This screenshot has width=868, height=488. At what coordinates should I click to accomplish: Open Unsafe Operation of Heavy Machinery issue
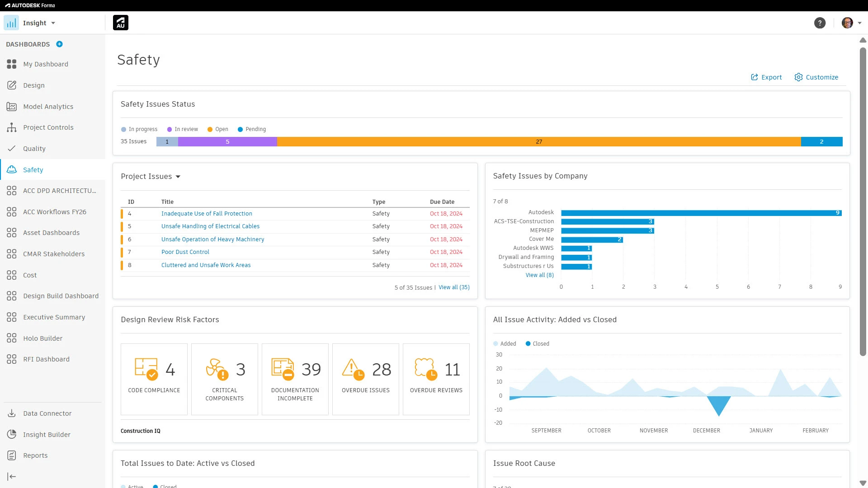212,239
